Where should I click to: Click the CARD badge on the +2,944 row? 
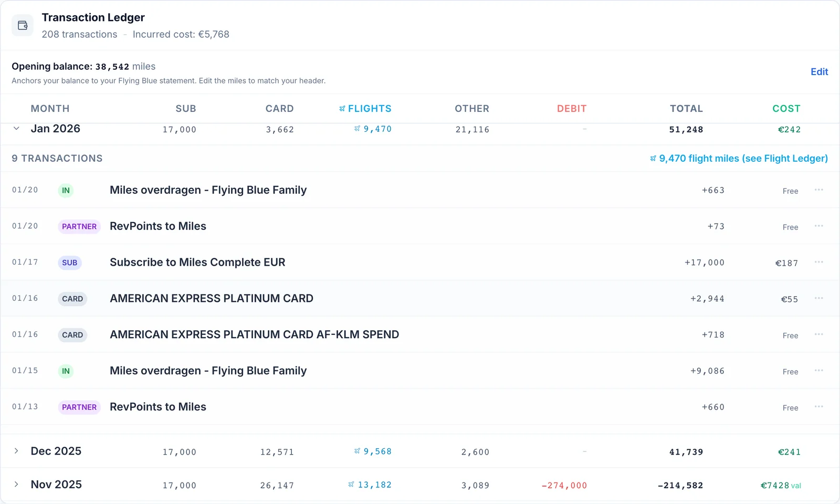pyautogui.click(x=72, y=299)
